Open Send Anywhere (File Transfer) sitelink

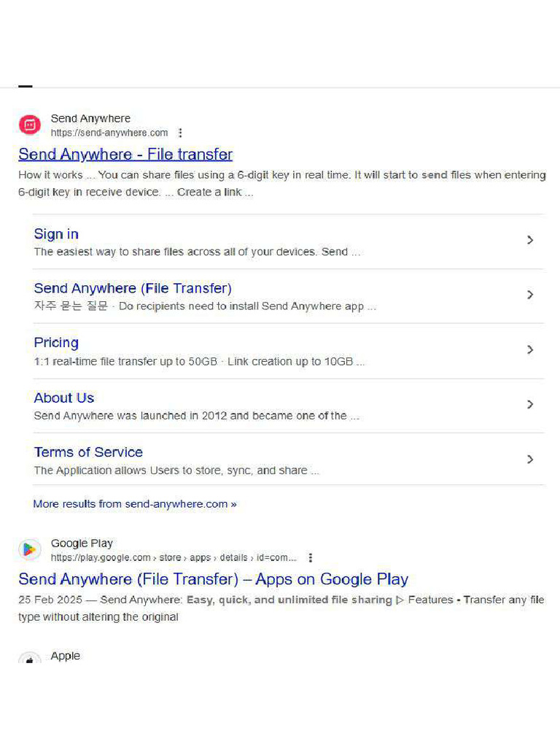pos(133,288)
